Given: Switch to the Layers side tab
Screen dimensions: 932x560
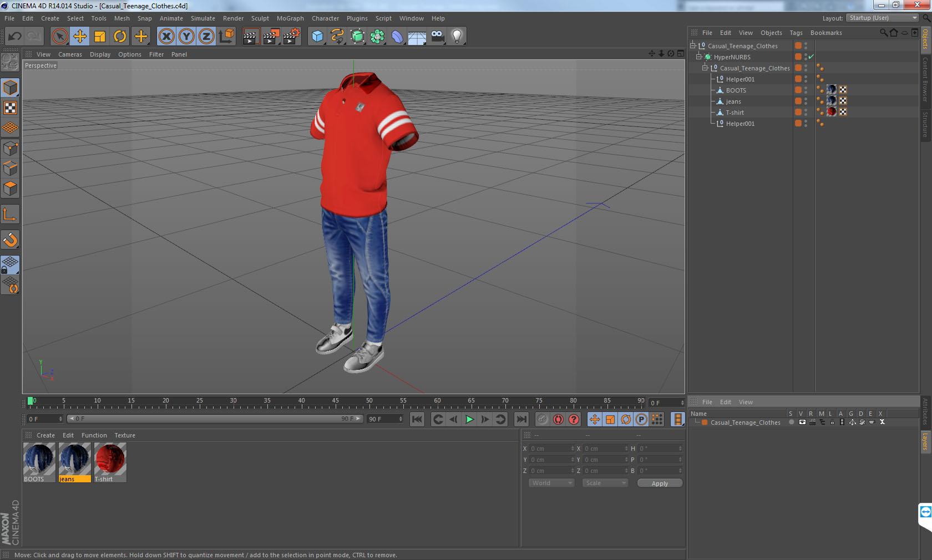Looking at the screenshot, I should coord(925,441).
